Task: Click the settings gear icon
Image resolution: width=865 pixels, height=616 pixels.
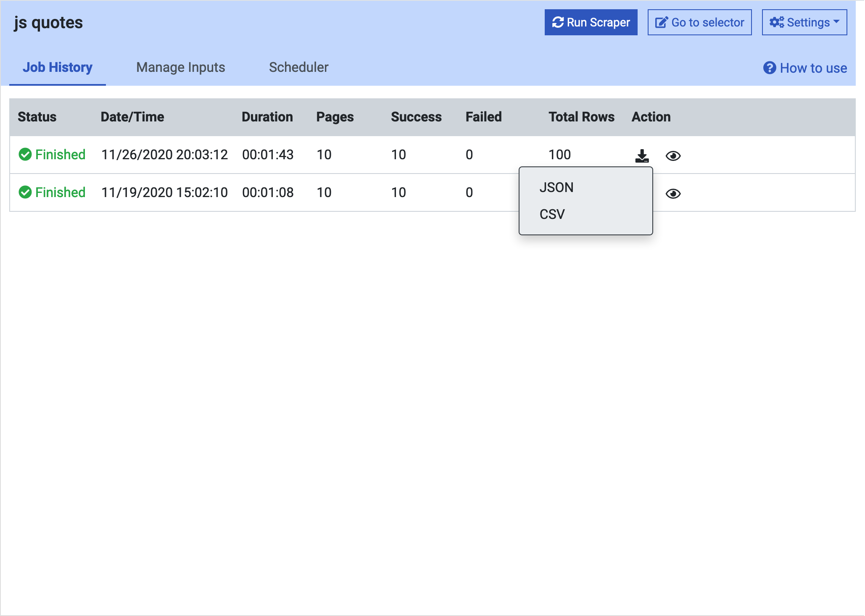Action: (x=775, y=23)
